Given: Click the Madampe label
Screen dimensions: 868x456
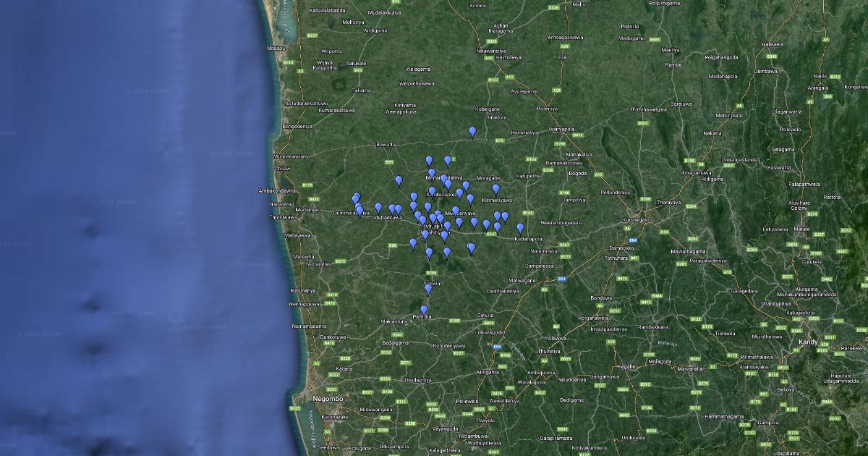Looking at the screenshot, I should [x=307, y=210].
